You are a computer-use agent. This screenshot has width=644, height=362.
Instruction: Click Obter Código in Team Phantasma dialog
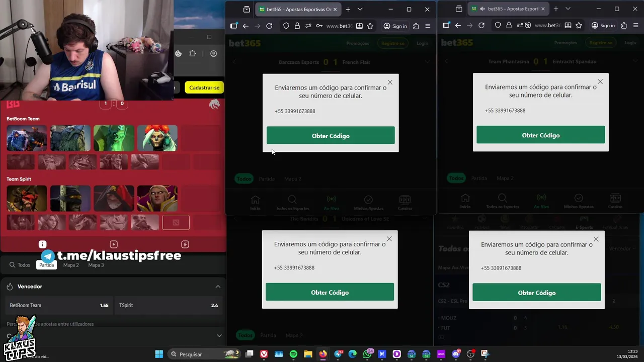(x=541, y=135)
